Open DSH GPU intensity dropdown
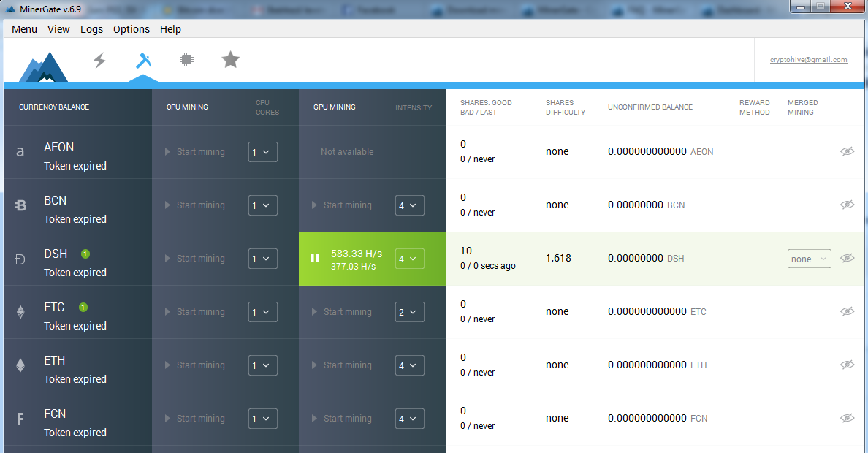The image size is (868, 453). coord(410,259)
